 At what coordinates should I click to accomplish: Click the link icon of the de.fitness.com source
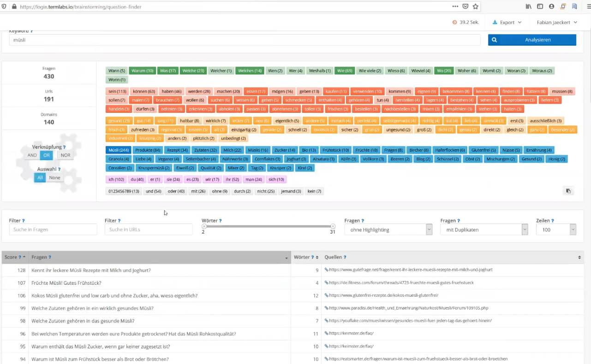(x=327, y=282)
